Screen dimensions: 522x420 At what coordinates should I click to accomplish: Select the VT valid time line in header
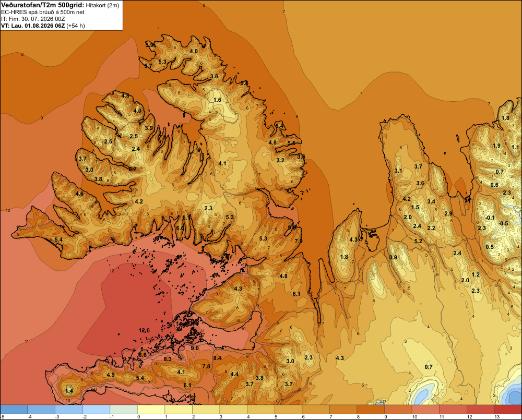[x=43, y=26]
